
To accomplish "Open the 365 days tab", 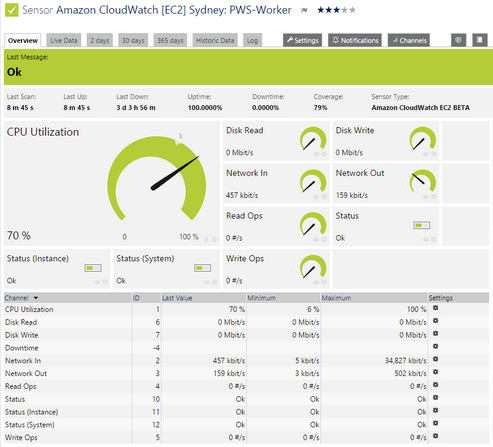I will point(170,40).
